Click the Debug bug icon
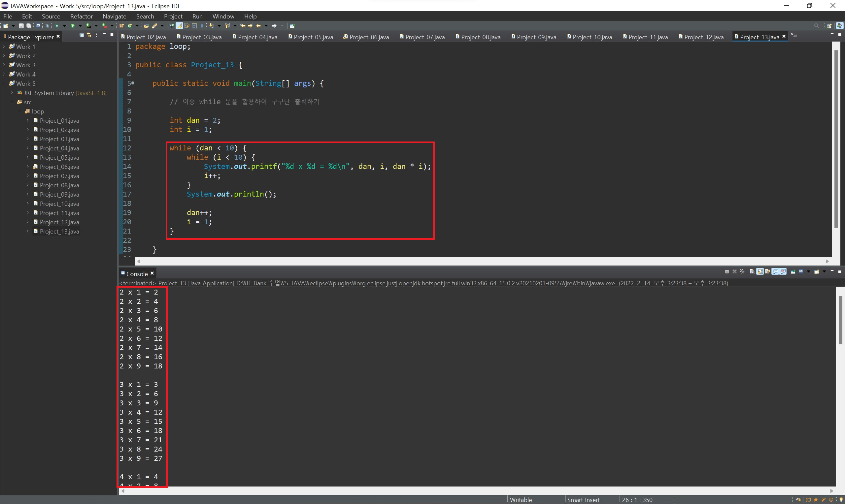 pyautogui.click(x=57, y=26)
